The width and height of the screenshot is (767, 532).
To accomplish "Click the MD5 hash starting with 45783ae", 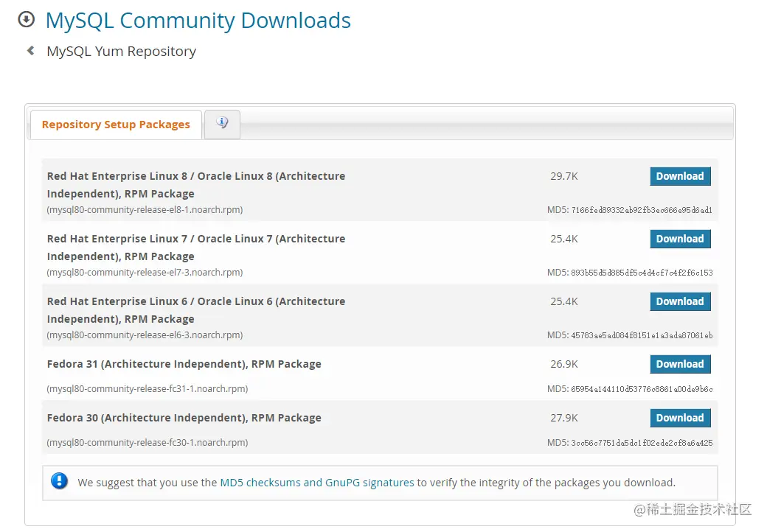I will (642, 335).
